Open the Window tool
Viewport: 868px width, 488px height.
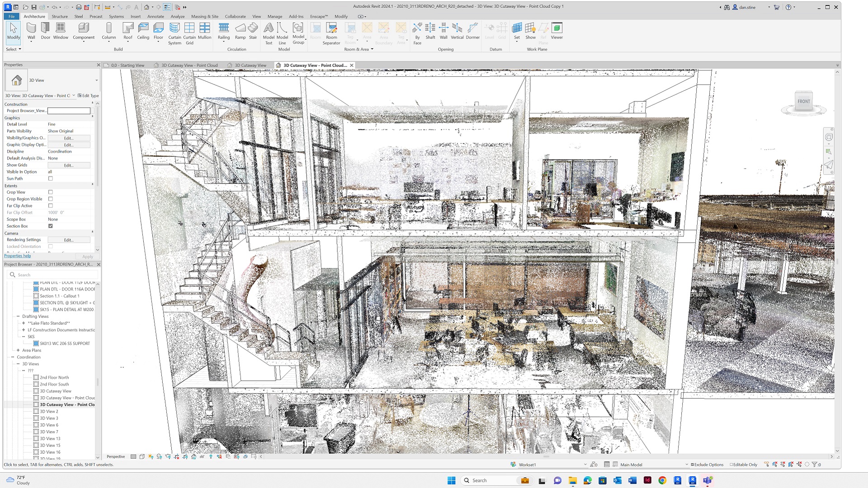61,32
